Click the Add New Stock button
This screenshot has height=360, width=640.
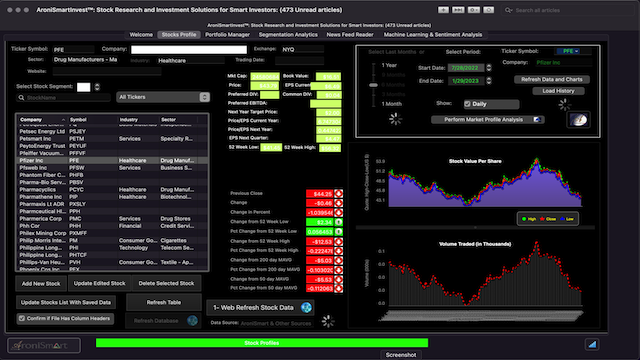pos(41,283)
